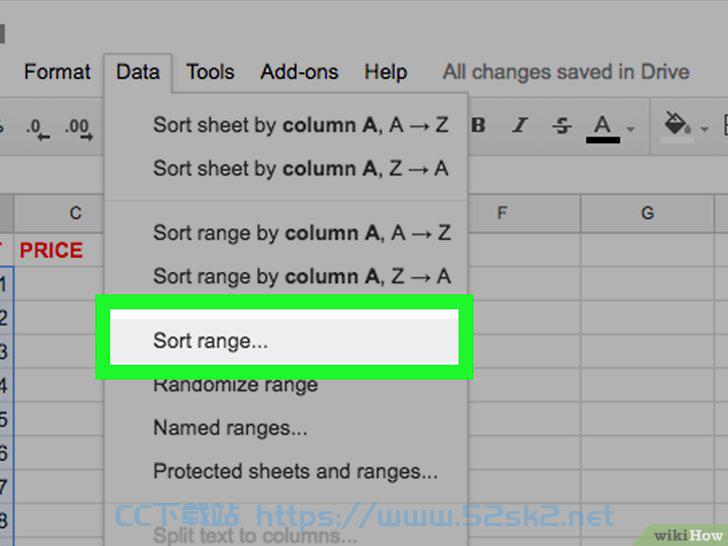Open the Add-ons menu
Image resolution: width=728 pixels, height=546 pixels.
(299, 72)
